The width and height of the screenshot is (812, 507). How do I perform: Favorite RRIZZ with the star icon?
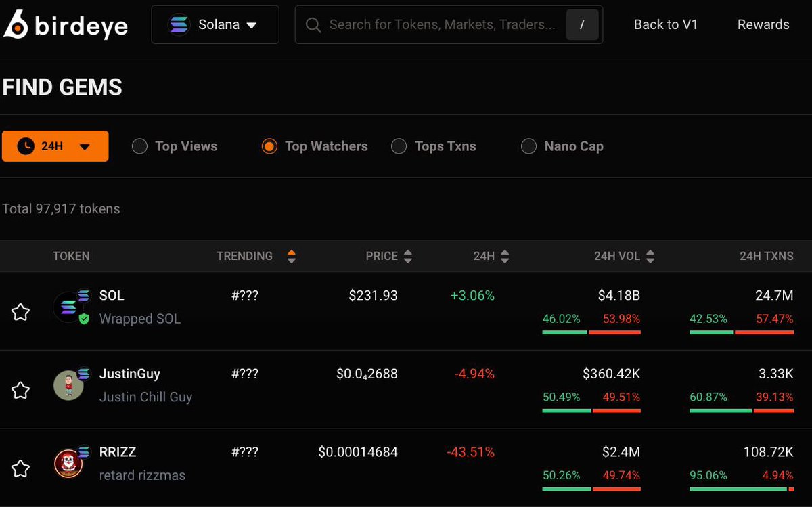(21, 468)
